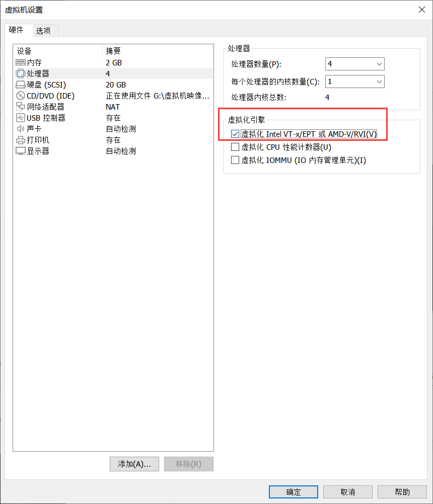Switch to the 硬件 tab
Screen dimensions: 433x504
(x=17, y=30)
